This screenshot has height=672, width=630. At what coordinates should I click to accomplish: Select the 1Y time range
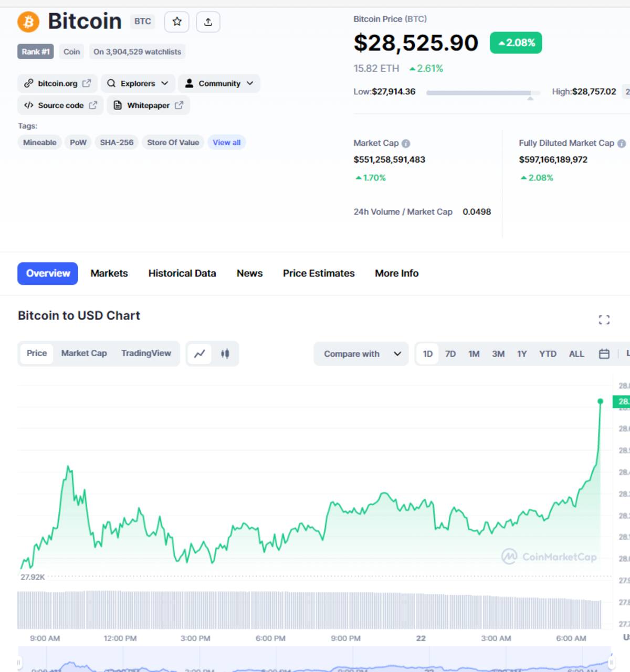pos(522,354)
